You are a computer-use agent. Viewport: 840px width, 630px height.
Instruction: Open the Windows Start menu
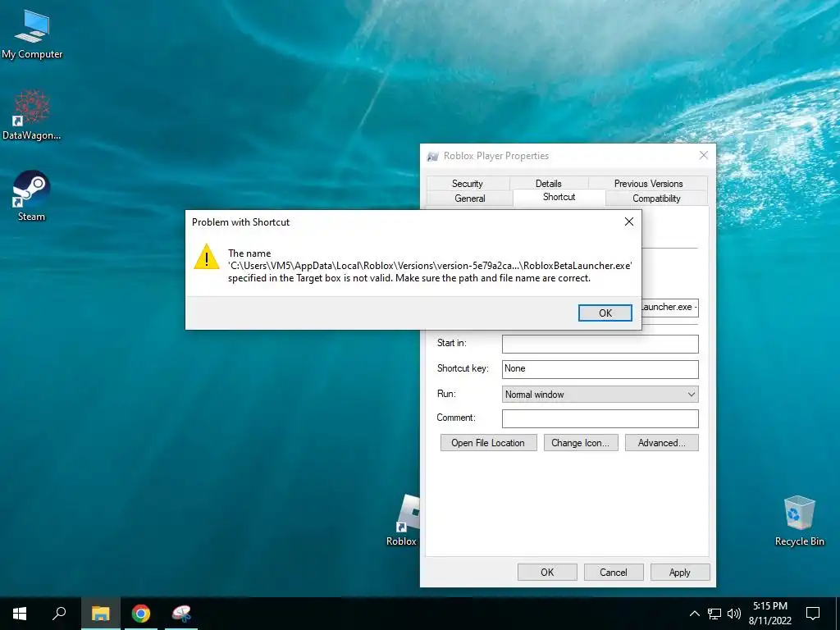[x=20, y=614]
